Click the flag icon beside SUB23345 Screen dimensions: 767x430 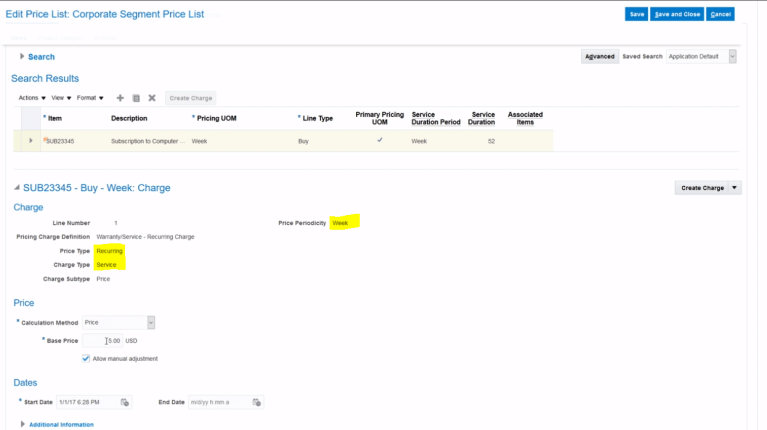(x=45, y=140)
